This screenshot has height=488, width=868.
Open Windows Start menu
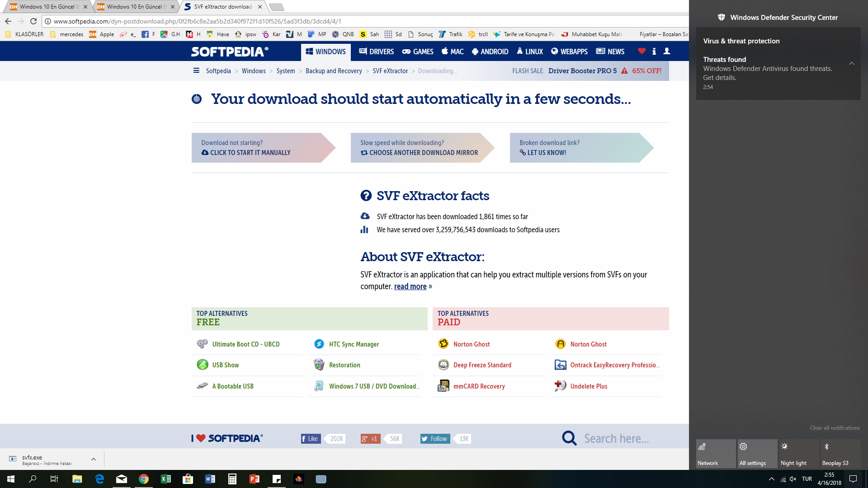11,479
